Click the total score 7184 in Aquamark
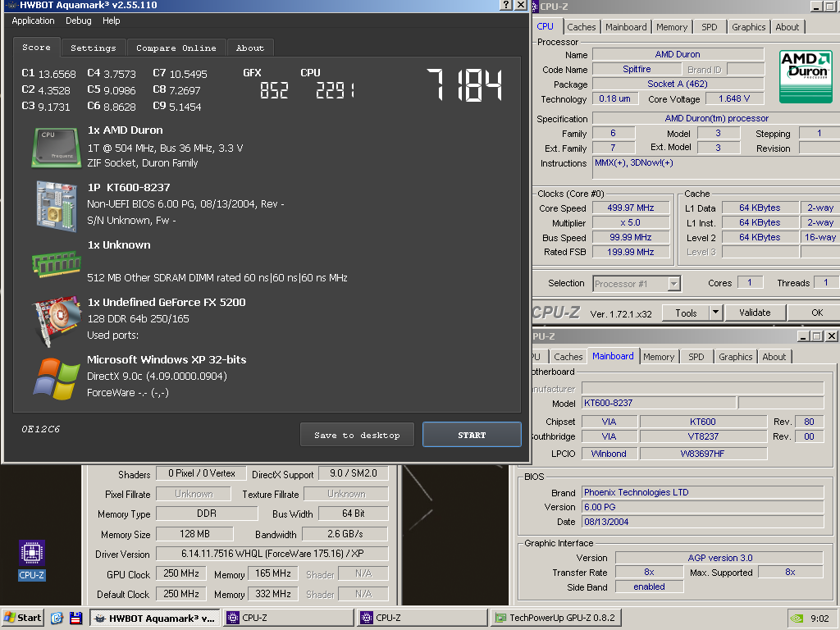 pos(464,85)
